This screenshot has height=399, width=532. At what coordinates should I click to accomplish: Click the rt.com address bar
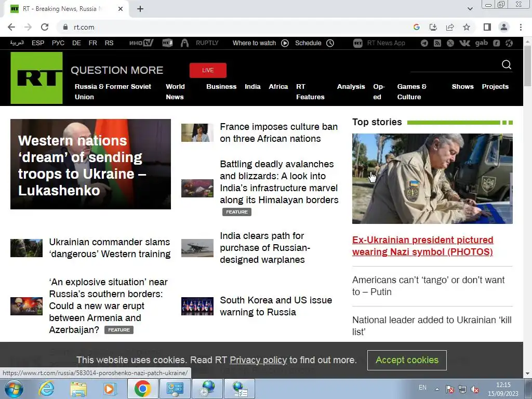click(234, 27)
